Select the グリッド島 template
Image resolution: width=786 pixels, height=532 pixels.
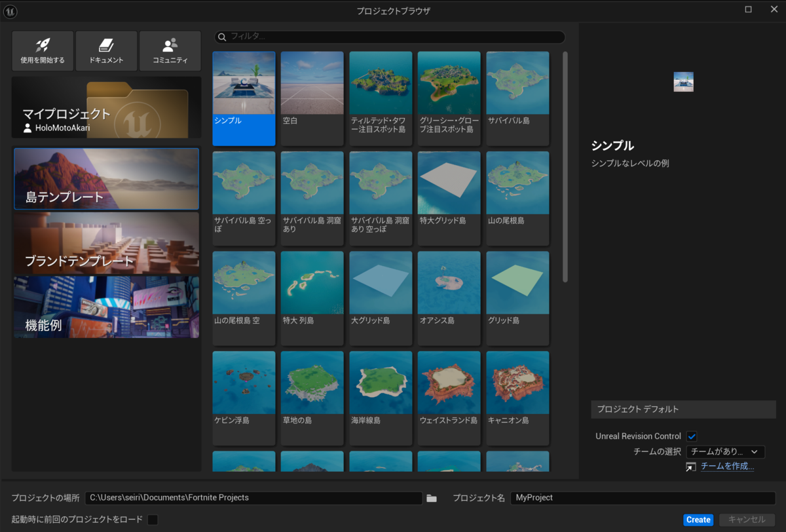point(517,298)
